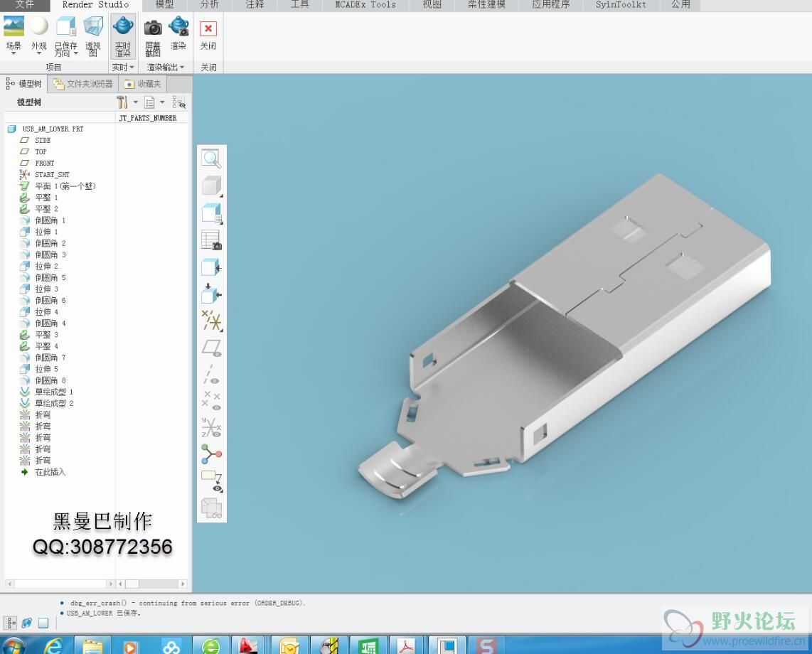The width and height of the screenshot is (812, 654).
Task: Click the cube with one arrow icon
Action: click(x=211, y=268)
